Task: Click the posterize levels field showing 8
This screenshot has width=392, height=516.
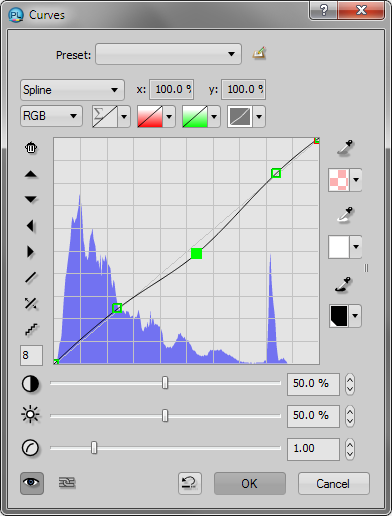Action: pos(31,355)
